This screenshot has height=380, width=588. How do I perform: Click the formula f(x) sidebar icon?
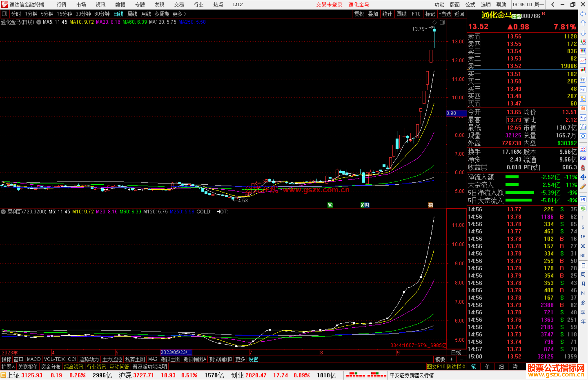(x=583, y=127)
